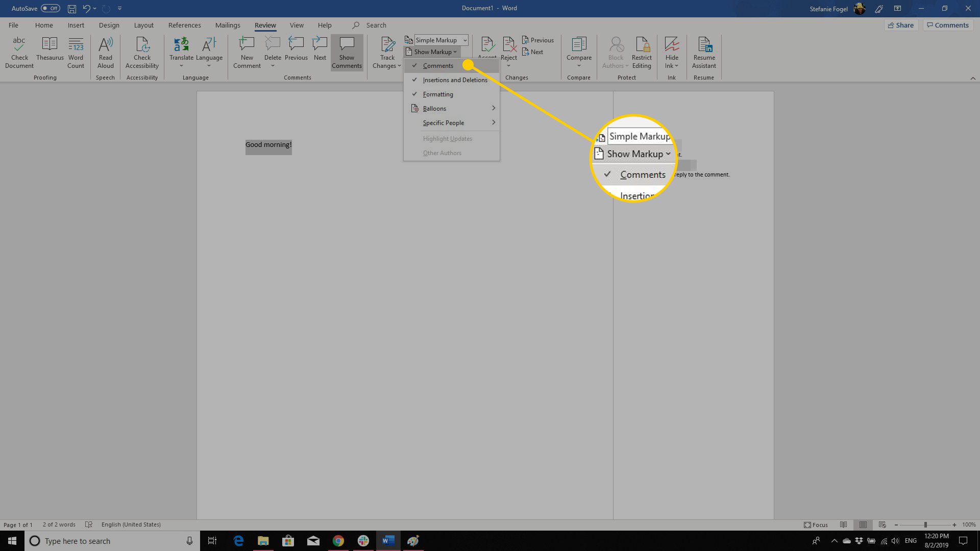The height and width of the screenshot is (551, 980).
Task: Select the Mailings tab in ribbon
Action: click(228, 25)
